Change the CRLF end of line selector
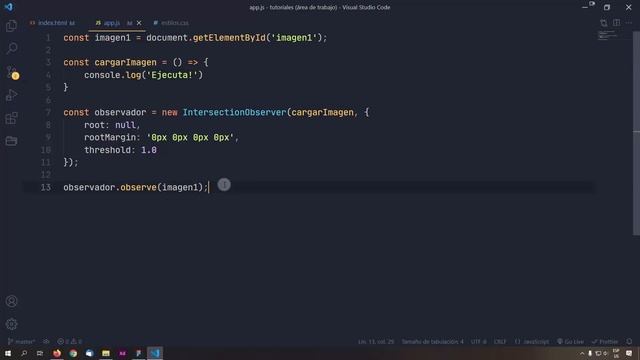The height and width of the screenshot is (360, 640). coord(500,341)
